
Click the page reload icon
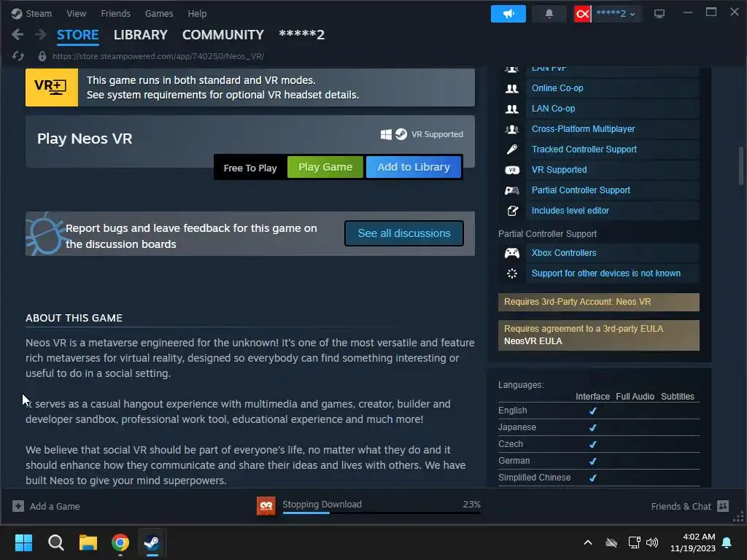tap(18, 56)
